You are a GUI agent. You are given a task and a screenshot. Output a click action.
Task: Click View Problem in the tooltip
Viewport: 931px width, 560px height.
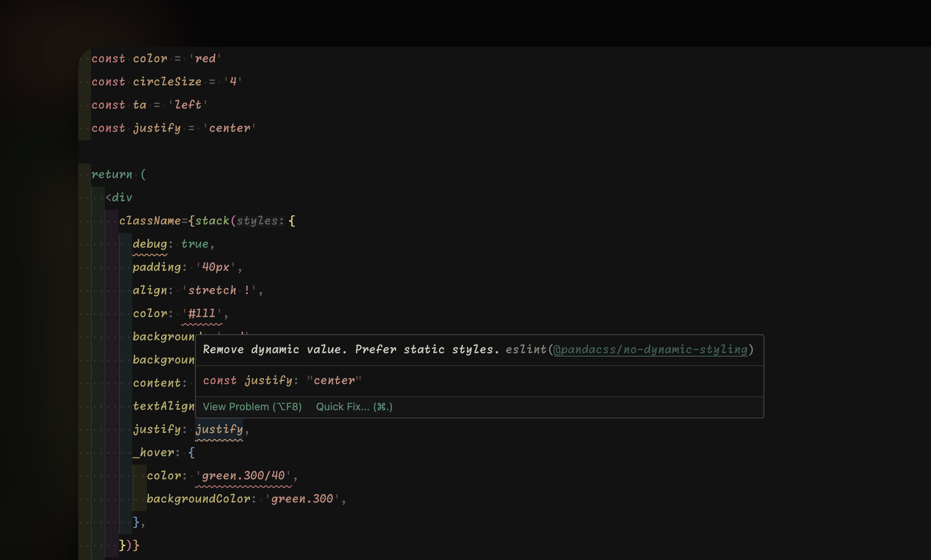(252, 407)
